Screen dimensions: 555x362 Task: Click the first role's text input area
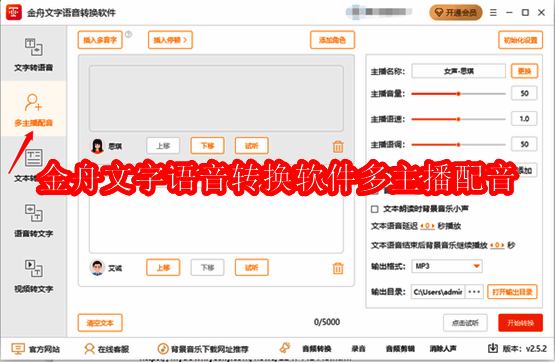216,98
